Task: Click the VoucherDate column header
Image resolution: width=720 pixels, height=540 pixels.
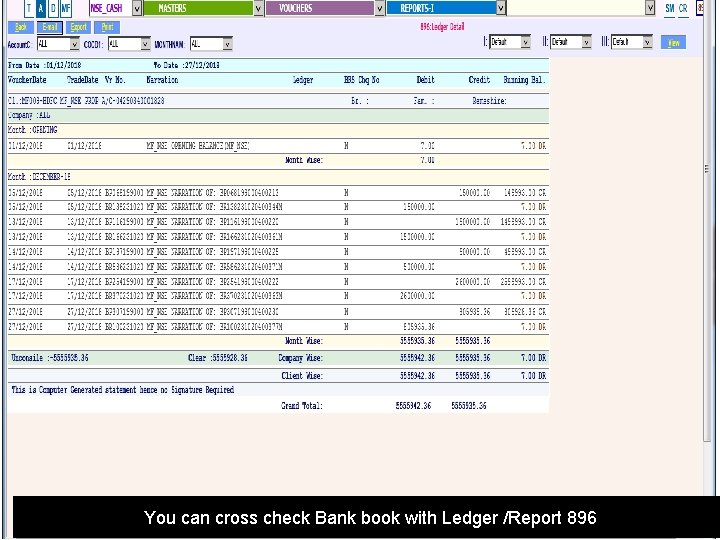Action: [27, 80]
